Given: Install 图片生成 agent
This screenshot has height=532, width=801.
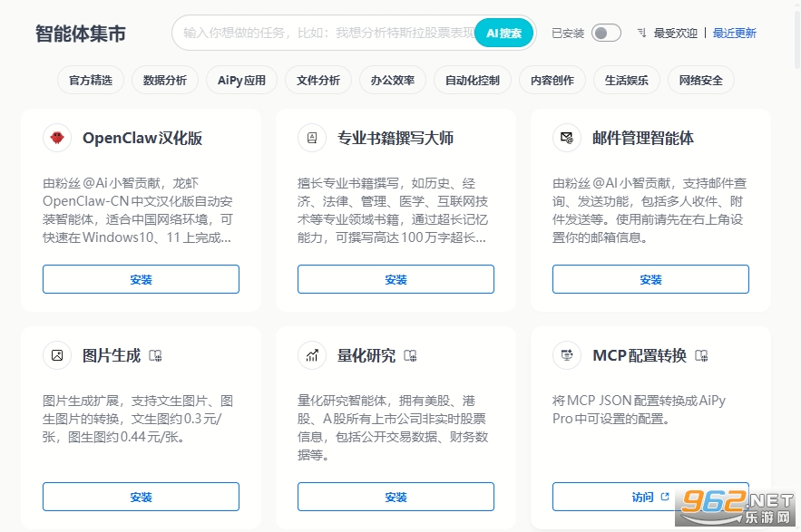Looking at the screenshot, I should pyautogui.click(x=141, y=497).
